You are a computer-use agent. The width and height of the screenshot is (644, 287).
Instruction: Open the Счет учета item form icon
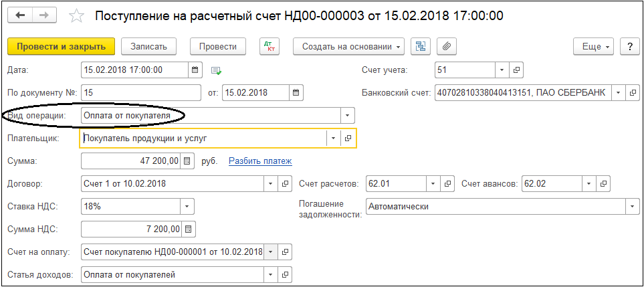(516, 70)
